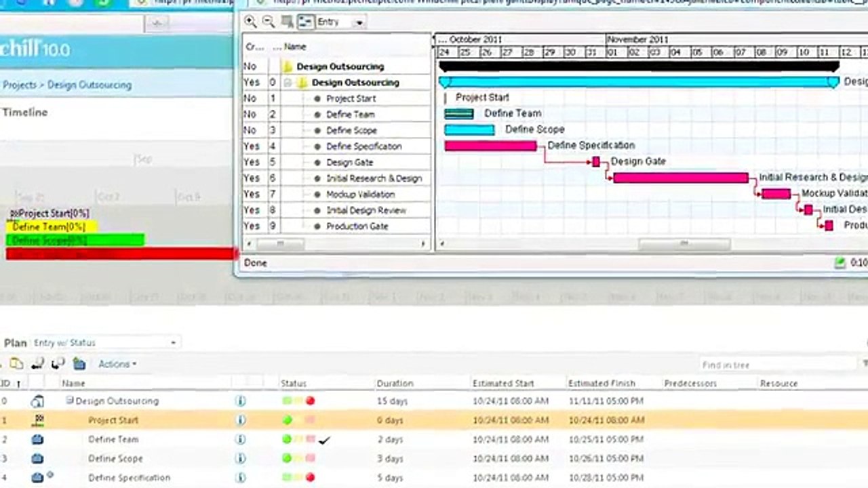The height and width of the screenshot is (488, 868).
Task: Click the activity icon for Define Team row
Action: point(38,439)
